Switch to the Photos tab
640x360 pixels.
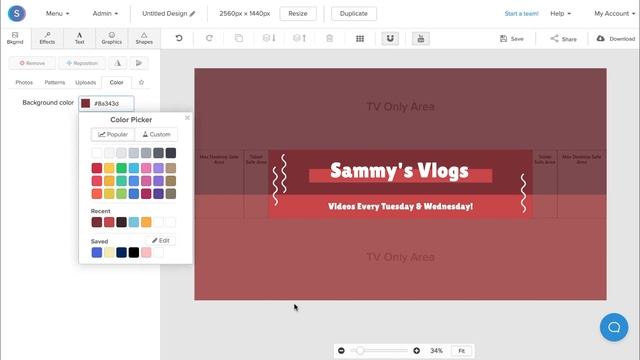click(24, 82)
